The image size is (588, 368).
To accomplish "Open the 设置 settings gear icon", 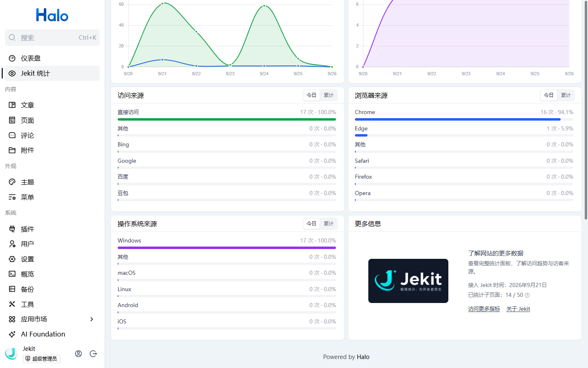I will coord(12,259).
